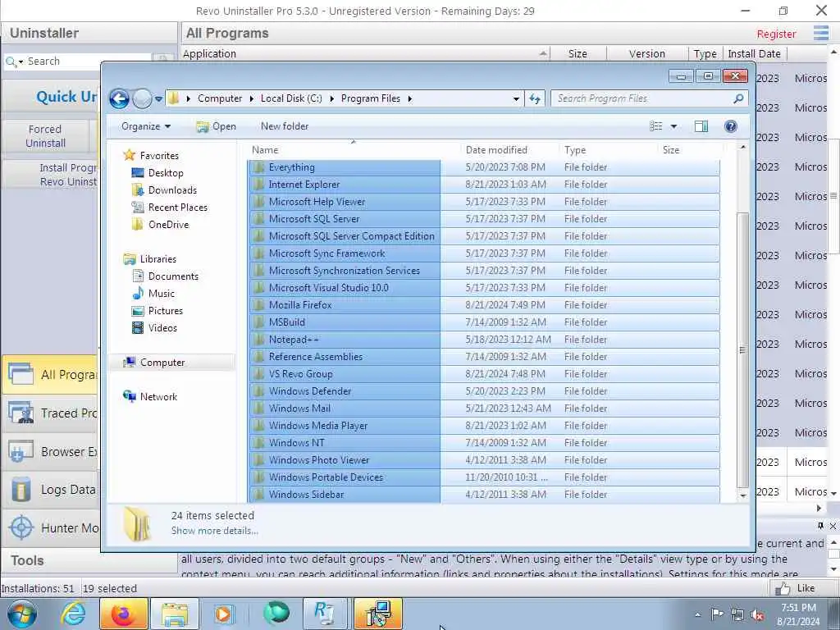Screen dimensions: 840x630
Task: Expand the address bar history dropdown
Action: coord(516,98)
